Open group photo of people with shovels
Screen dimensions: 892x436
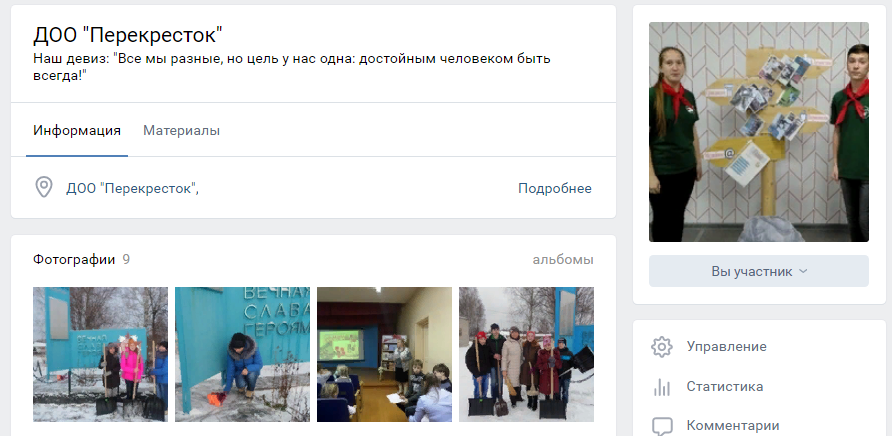click(x=526, y=354)
